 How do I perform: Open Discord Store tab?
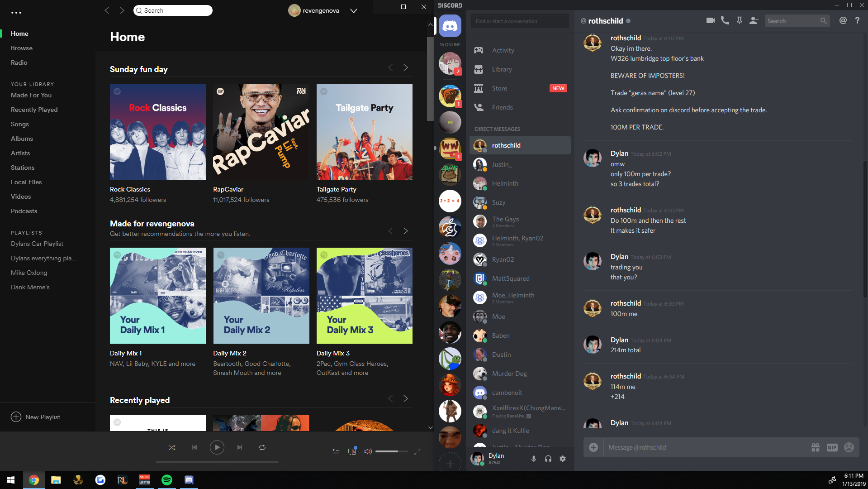click(520, 88)
